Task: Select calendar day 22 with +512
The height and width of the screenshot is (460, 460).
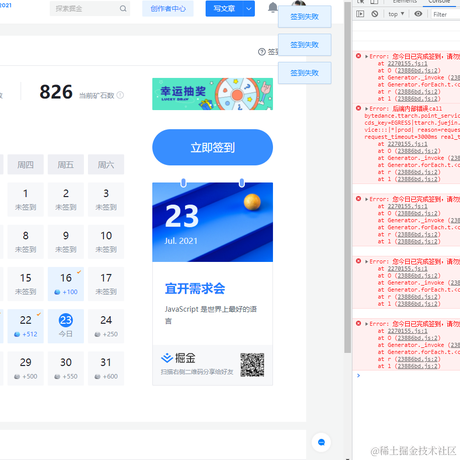Action: pyautogui.click(x=26, y=326)
